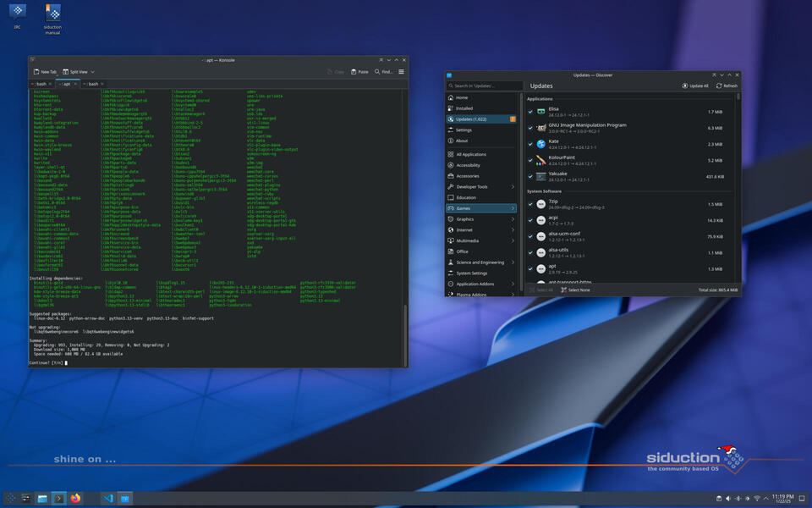
Task: Open the volume control in system tray
Action: (728, 499)
